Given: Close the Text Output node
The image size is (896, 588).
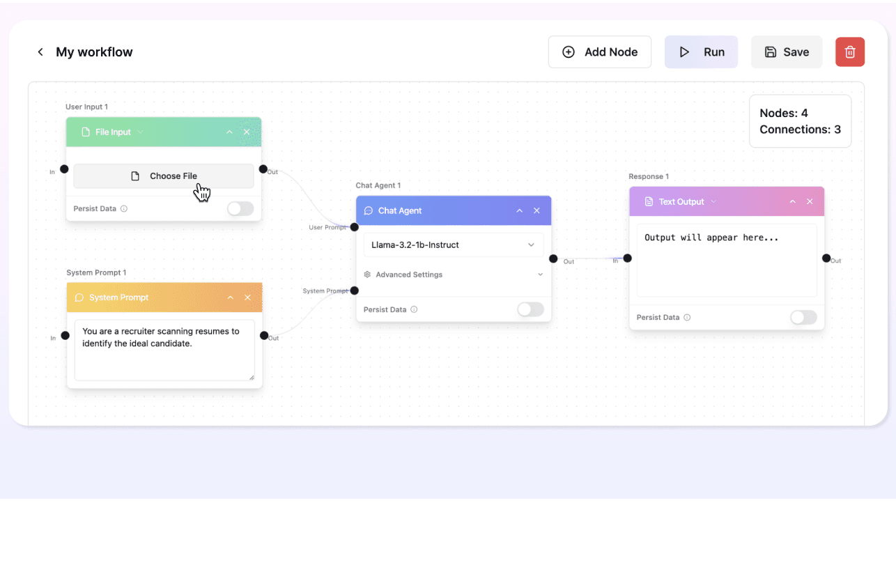Looking at the screenshot, I should point(810,201).
